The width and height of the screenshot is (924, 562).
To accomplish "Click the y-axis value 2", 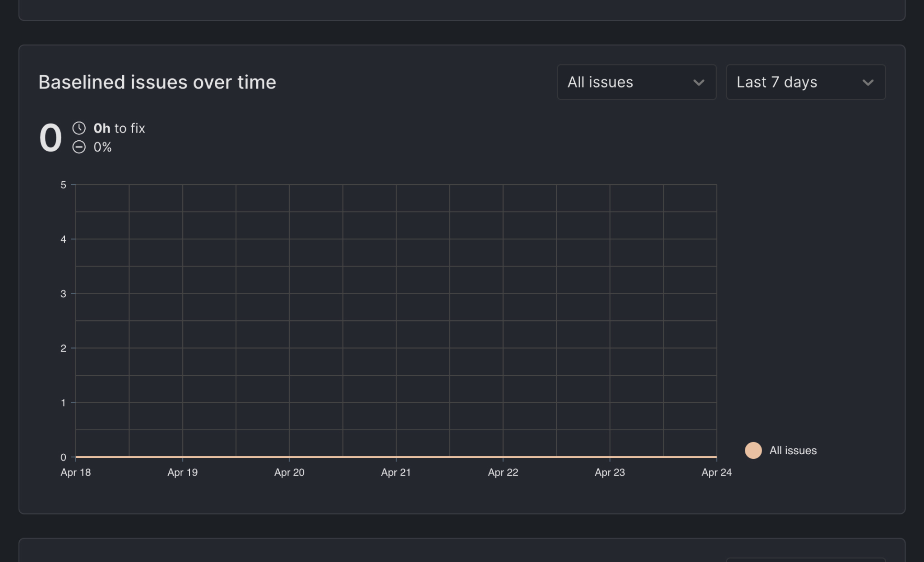I will click(63, 348).
